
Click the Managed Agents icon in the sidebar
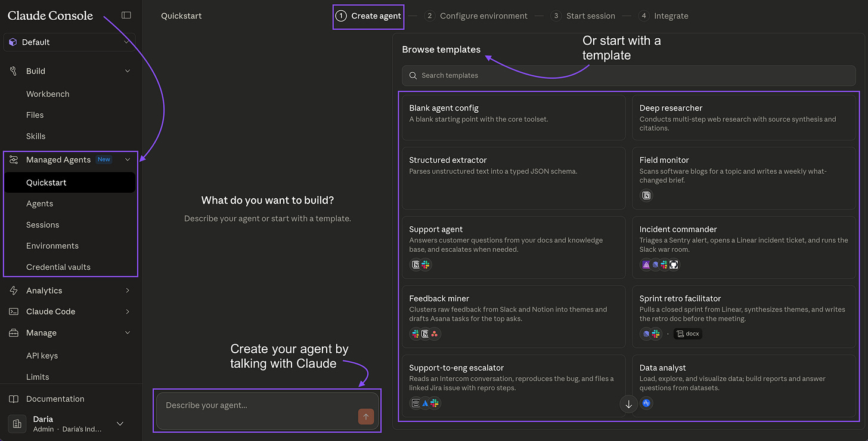[x=14, y=160]
